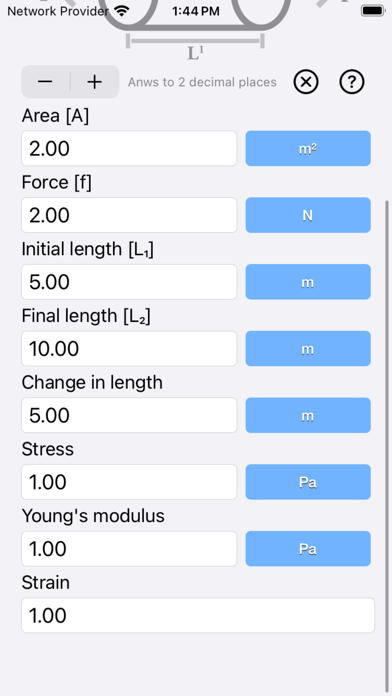Edit the Initial length value field
The height and width of the screenshot is (696, 392).
(x=129, y=282)
